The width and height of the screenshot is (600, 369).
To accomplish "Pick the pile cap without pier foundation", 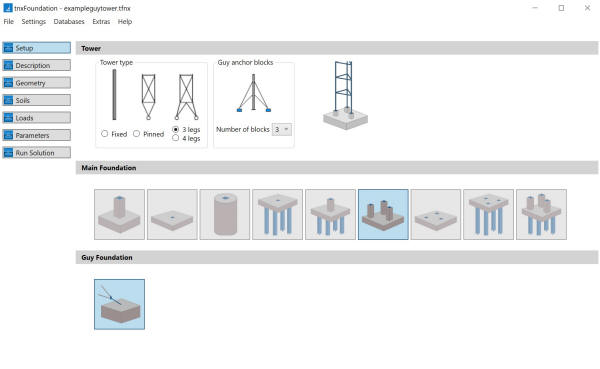I will (x=277, y=214).
